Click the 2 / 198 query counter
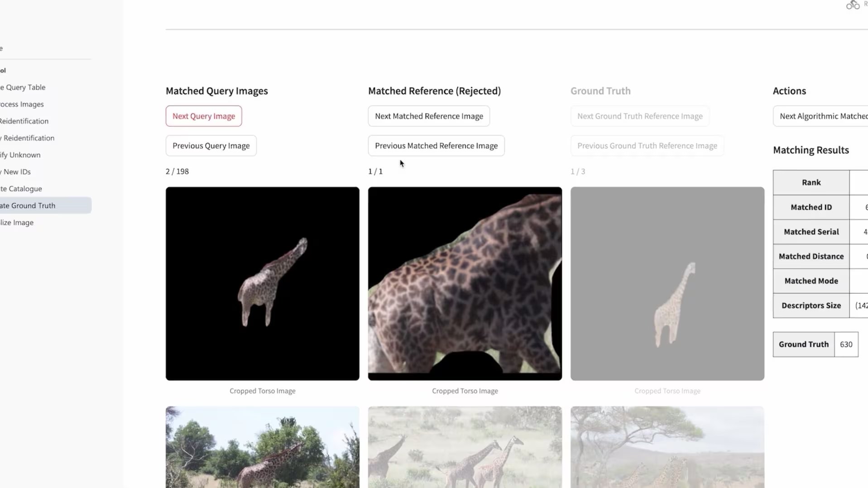Viewport: 868px width, 488px height. pyautogui.click(x=177, y=172)
